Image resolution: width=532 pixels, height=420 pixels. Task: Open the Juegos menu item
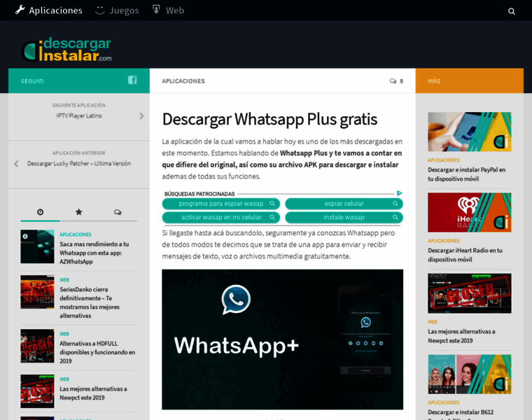pyautogui.click(x=117, y=10)
